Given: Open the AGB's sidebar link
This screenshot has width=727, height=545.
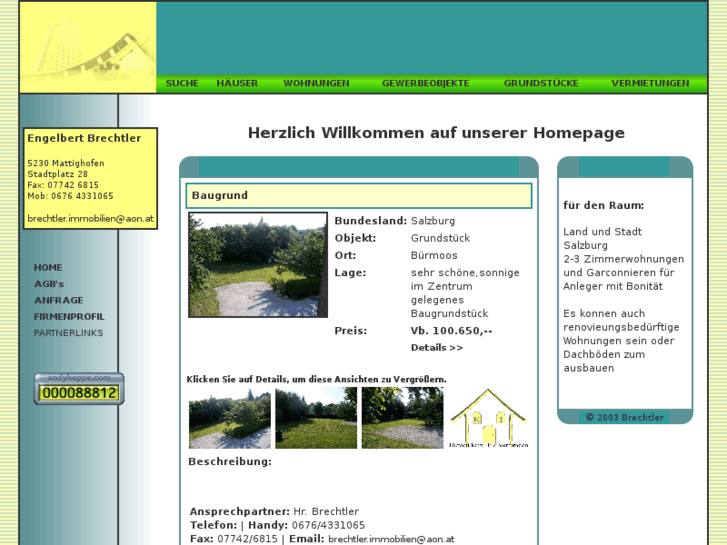Looking at the screenshot, I should (x=49, y=284).
